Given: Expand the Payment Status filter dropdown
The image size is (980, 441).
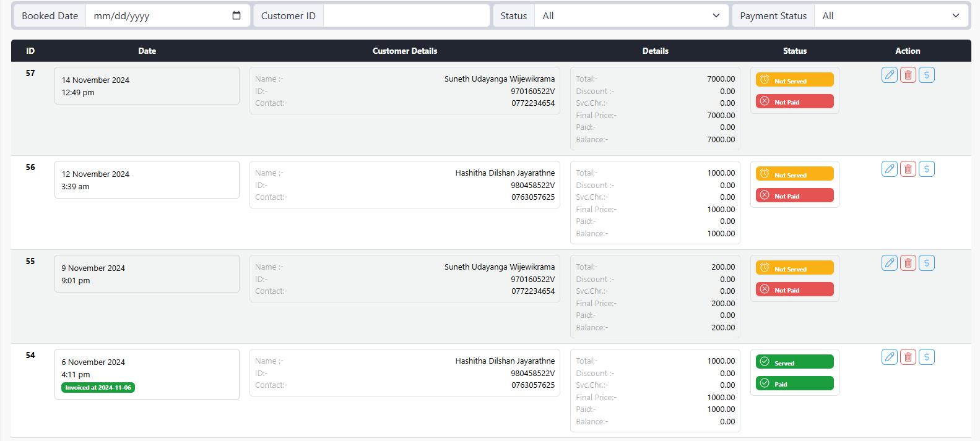Looking at the screenshot, I should pyautogui.click(x=890, y=16).
